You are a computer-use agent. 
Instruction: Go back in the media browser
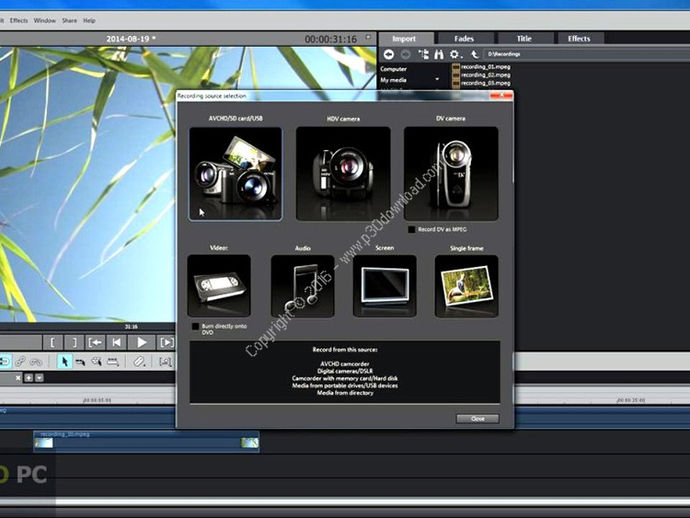[389, 54]
